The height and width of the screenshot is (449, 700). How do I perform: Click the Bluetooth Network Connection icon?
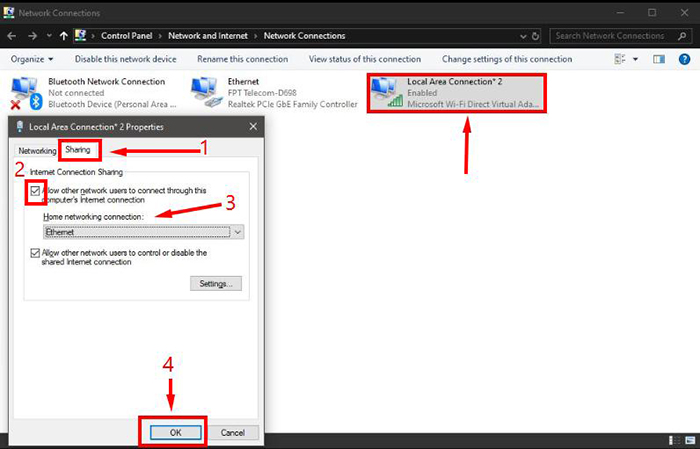coord(24,92)
